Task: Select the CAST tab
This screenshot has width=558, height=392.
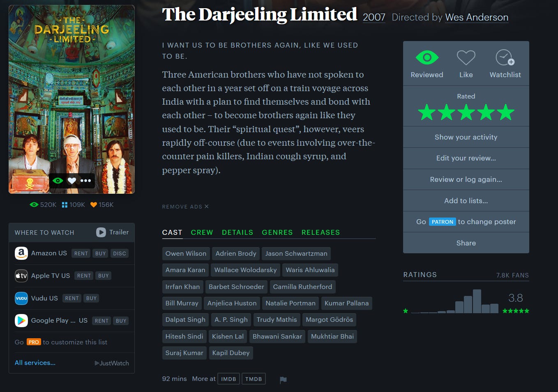Action: (x=172, y=232)
